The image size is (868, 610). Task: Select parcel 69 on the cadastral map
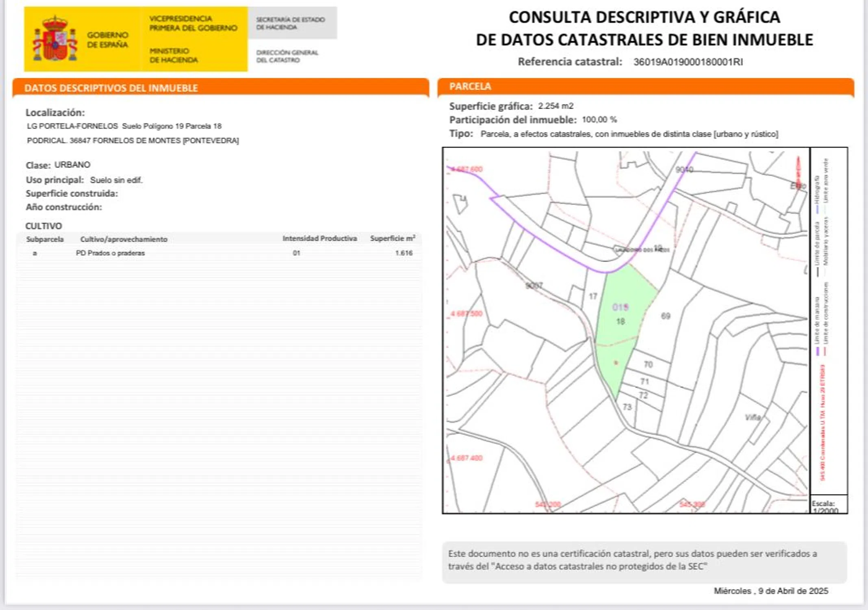tap(665, 316)
